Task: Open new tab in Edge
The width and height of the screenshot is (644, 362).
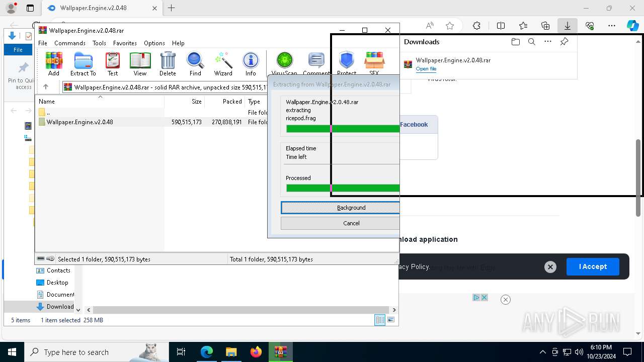Action: [172, 8]
